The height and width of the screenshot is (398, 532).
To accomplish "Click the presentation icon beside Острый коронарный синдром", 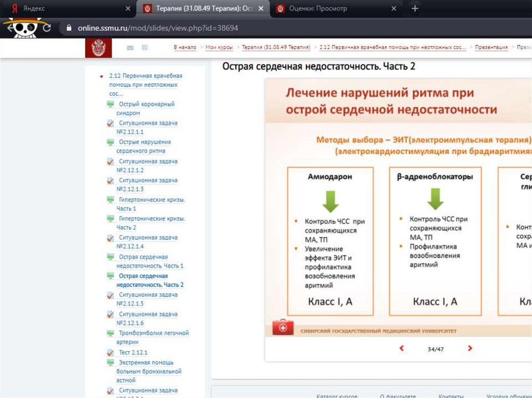I will (110, 104).
